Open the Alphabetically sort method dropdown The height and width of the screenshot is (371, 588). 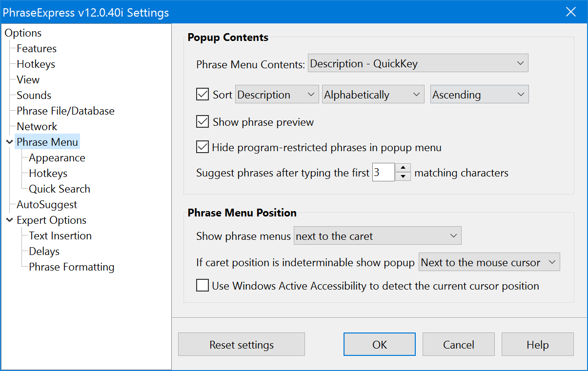(373, 95)
